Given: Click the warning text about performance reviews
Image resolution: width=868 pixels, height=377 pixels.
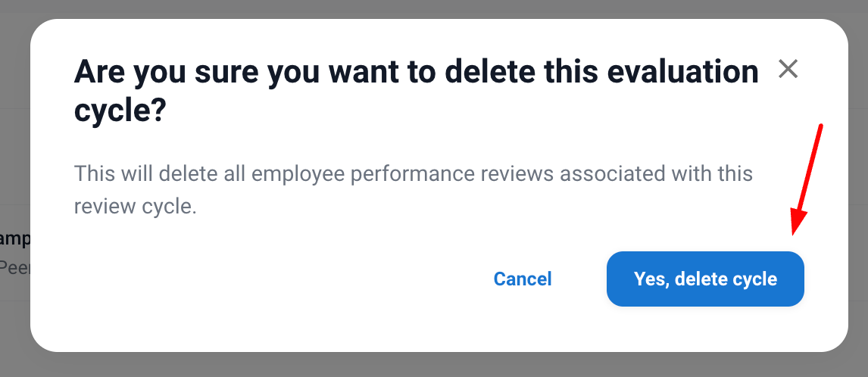Looking at the screenshot, I should point(413,190).
